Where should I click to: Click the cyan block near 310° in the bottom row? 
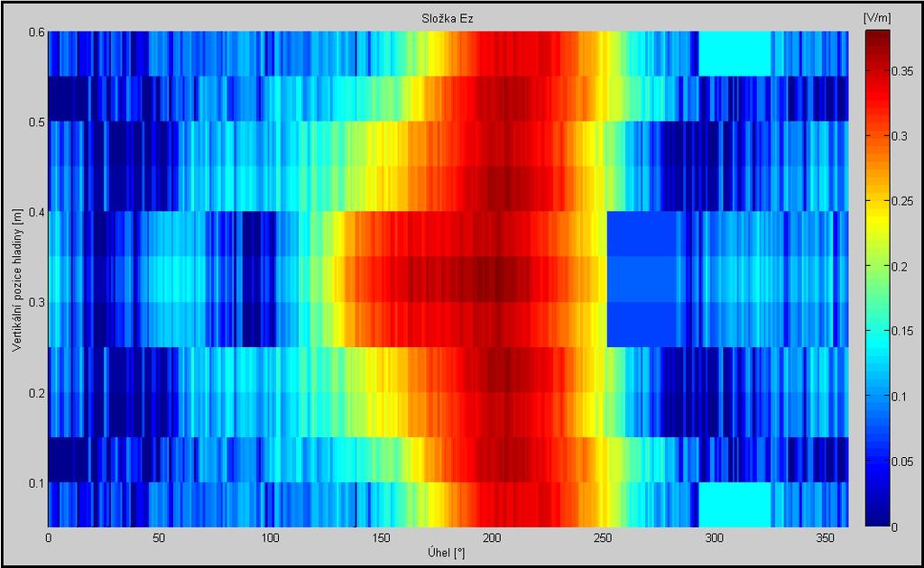(735, 504)
